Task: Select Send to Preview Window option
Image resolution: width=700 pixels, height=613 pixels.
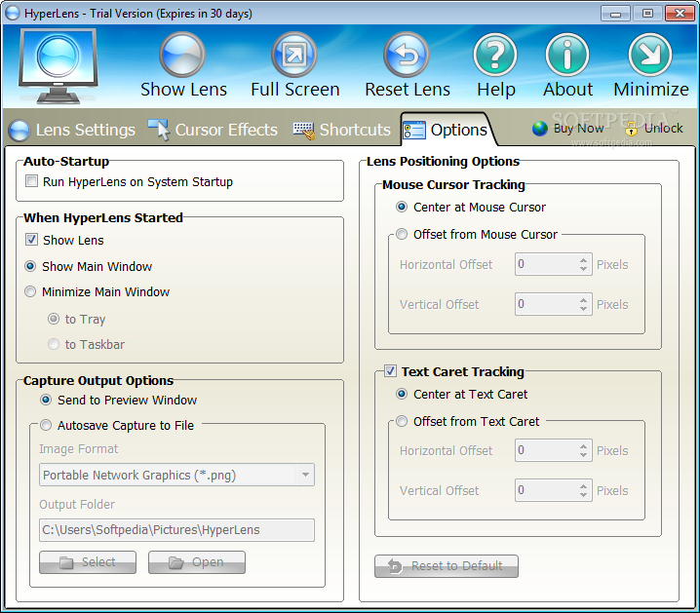Action: pos(46,400)
